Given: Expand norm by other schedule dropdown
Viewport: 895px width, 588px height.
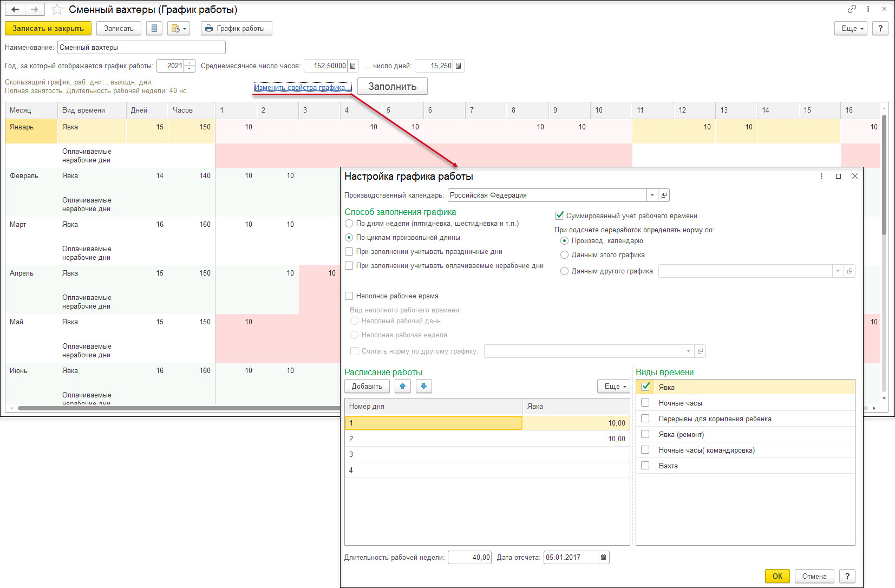Looking at the screenshot, I should click(x=688, y=351).
